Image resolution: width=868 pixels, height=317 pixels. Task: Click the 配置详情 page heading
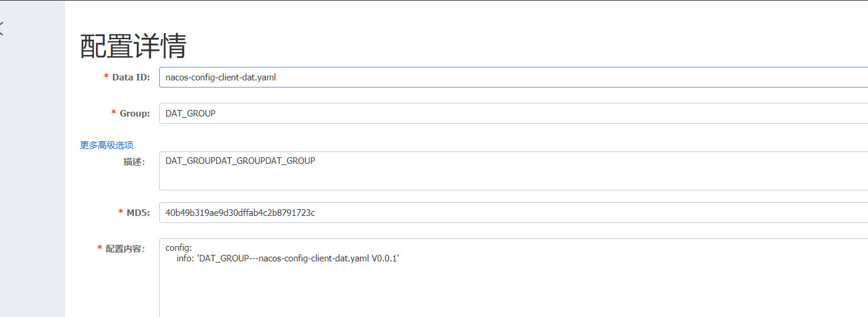click(133, 46)
